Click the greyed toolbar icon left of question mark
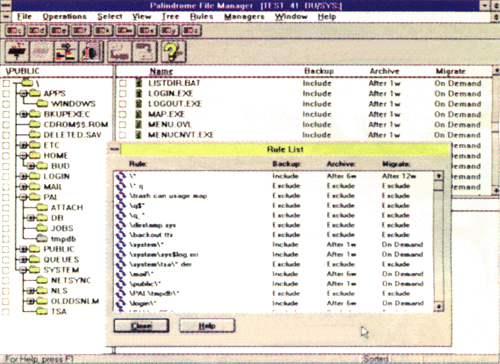This screenshot has width=500, height=364. pyautogui.click(x=145, y=52)
